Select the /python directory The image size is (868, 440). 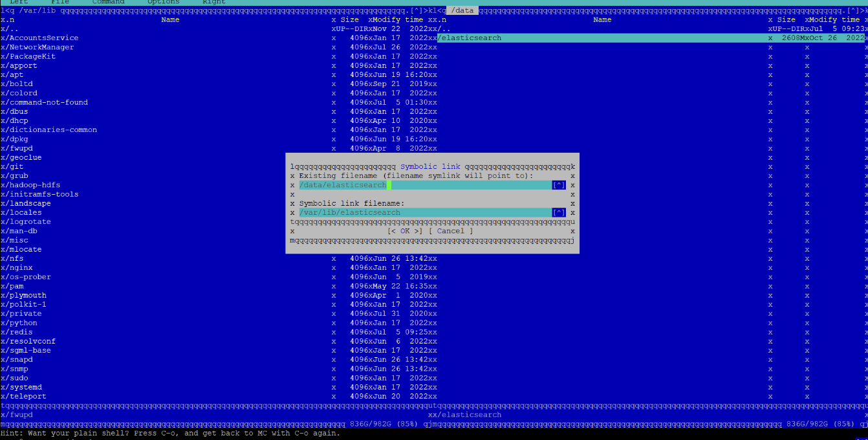point(216,323)
